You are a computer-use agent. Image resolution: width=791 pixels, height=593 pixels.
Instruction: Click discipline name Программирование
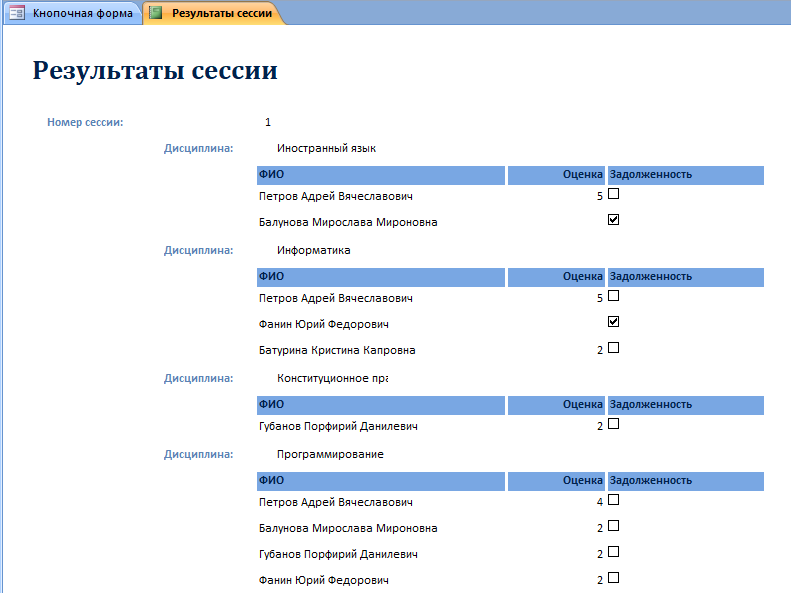point(330,454)
